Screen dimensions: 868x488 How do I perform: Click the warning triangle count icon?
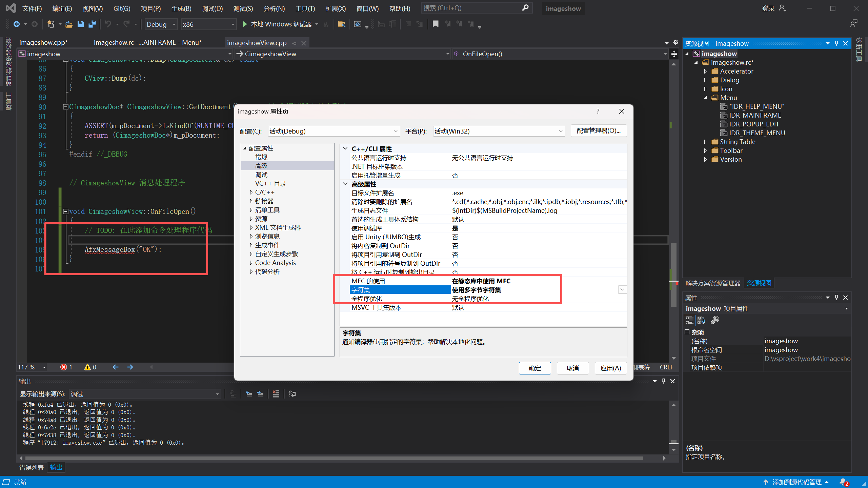click(87, 367)
